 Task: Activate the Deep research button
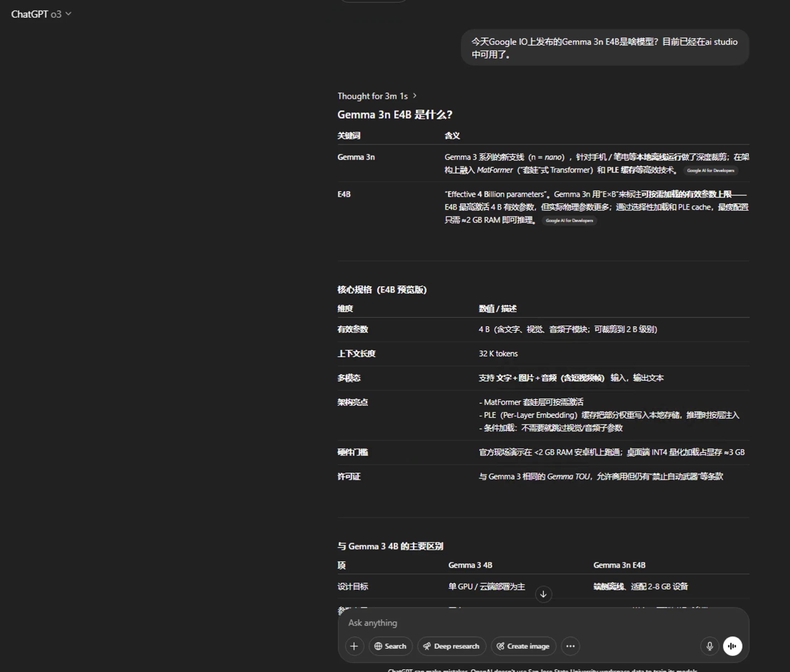[452, 646]
